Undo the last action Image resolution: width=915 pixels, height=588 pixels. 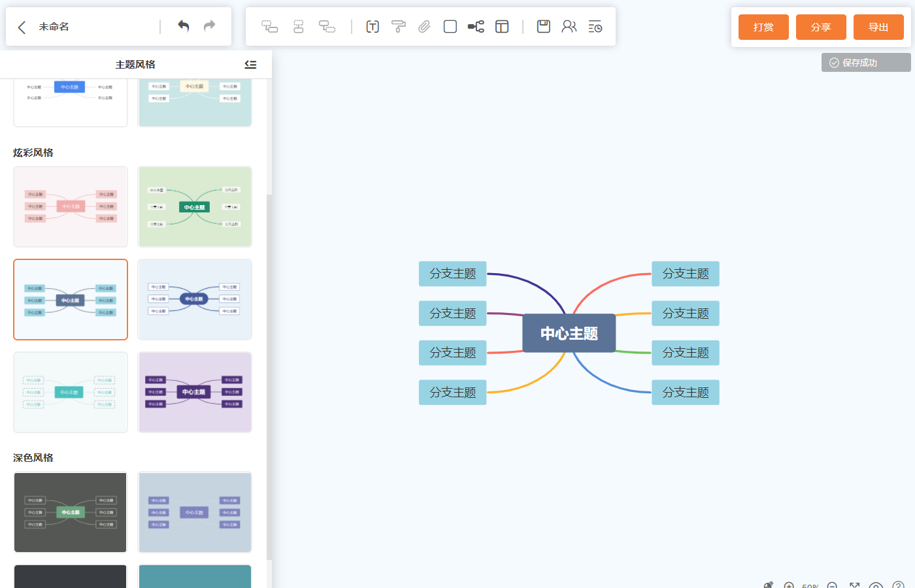coord(184,26)
